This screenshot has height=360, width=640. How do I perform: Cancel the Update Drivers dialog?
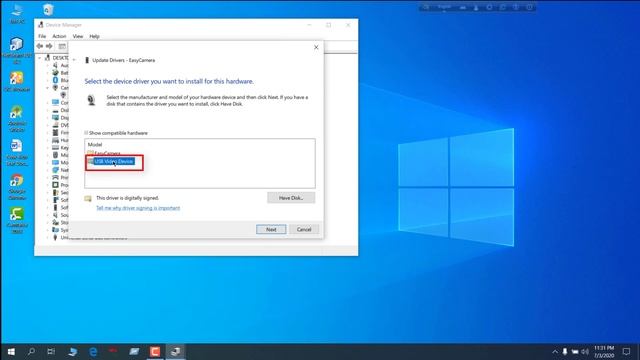point(304,229)
